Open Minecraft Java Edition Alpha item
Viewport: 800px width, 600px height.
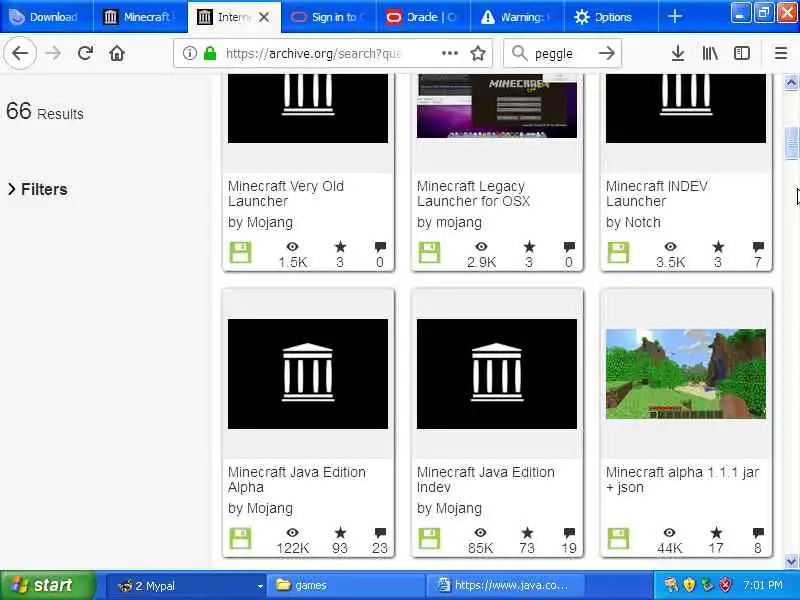(x=297, y=479)
